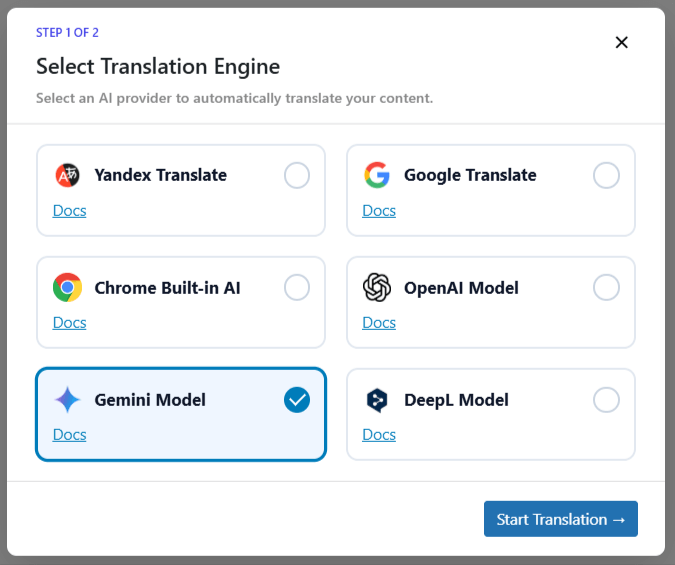Select the Yandex Translate radio button
675x565 pixels.
[x=297, y=176]
